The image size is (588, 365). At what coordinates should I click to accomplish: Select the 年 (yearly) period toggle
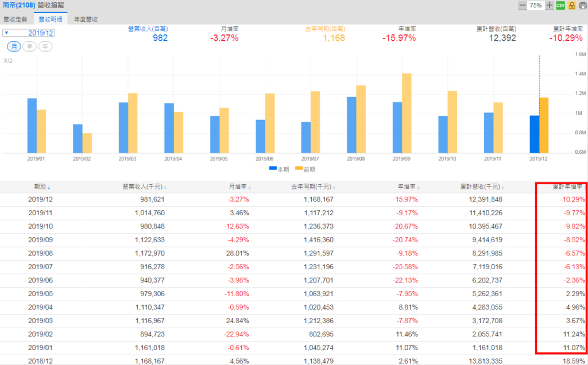click(45, 46)
